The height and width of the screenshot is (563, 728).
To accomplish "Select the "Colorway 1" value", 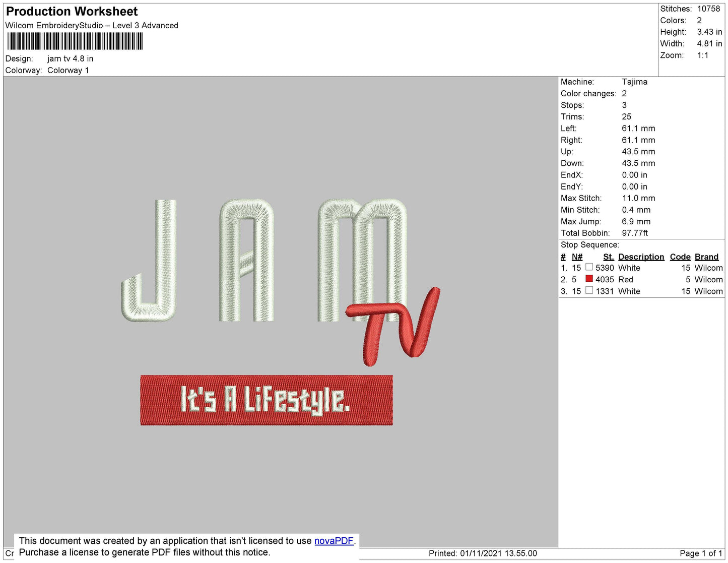I will (x=68, y=70).
